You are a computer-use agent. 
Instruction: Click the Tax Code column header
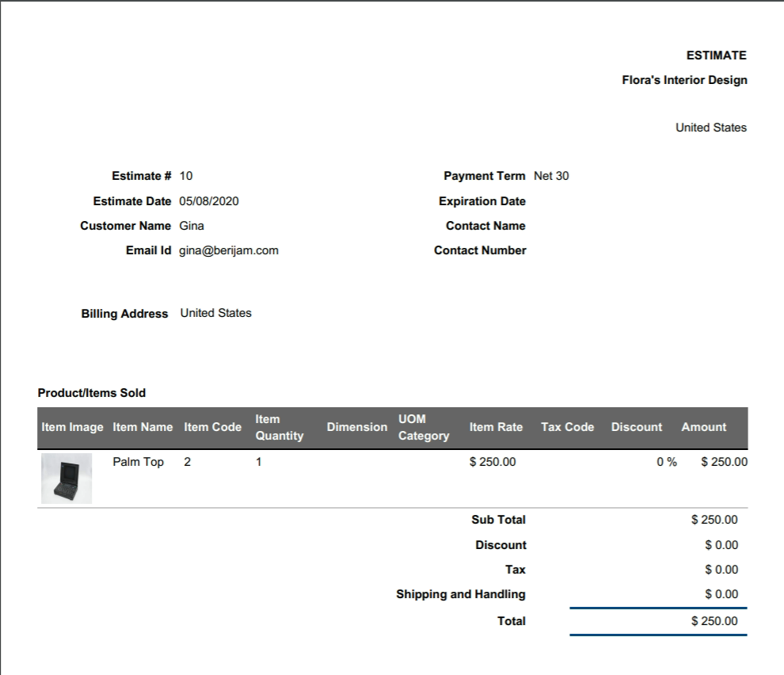tap(566, 427)
